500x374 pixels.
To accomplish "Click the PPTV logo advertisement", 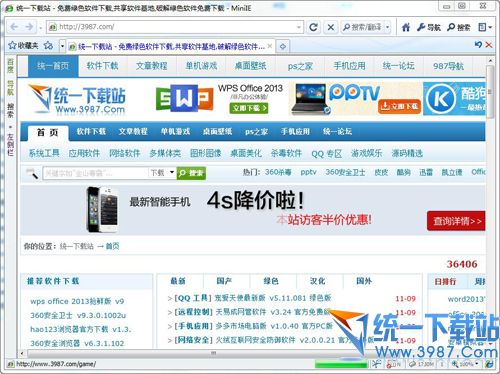I will click(x=354, y=92).
